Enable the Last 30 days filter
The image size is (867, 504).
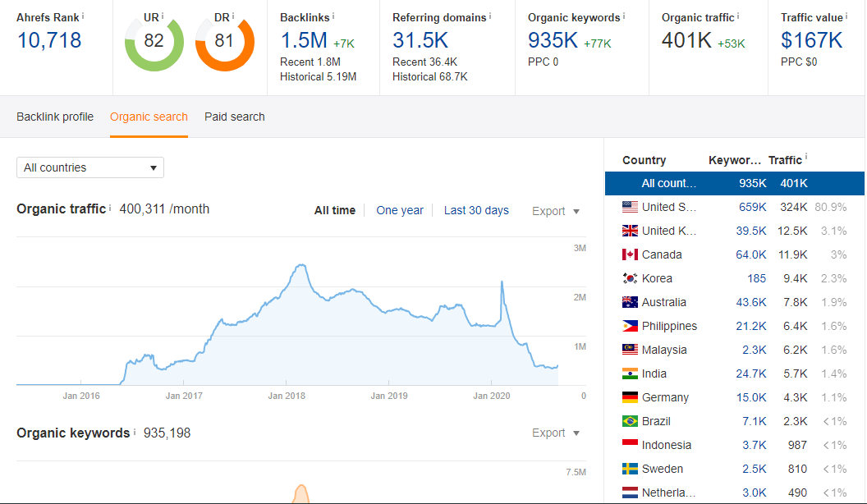tap(476, 210)
